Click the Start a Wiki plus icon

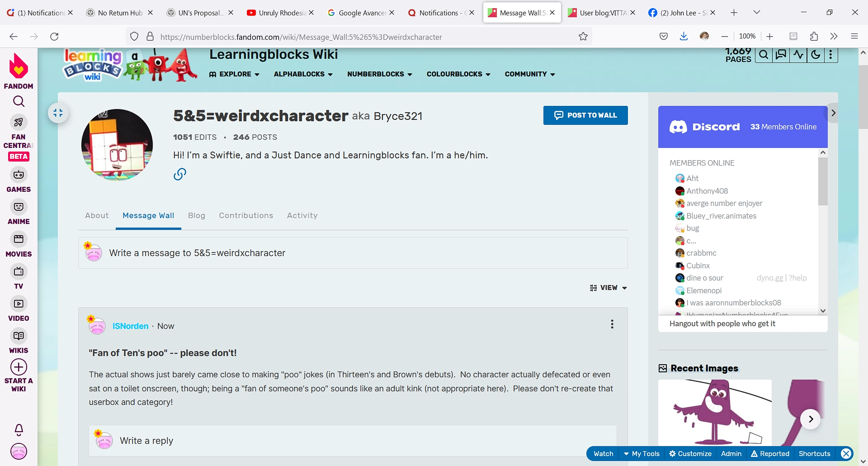[x=18, y=367]
